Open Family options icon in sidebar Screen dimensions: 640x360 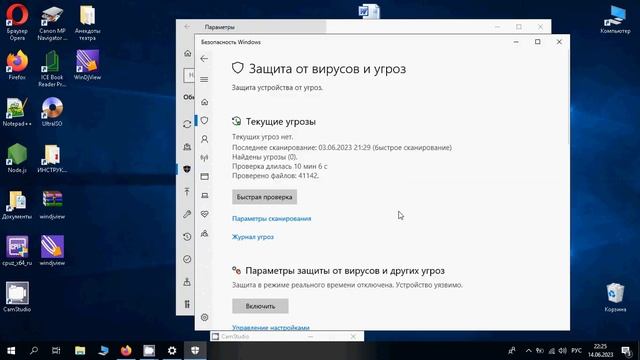204,233
